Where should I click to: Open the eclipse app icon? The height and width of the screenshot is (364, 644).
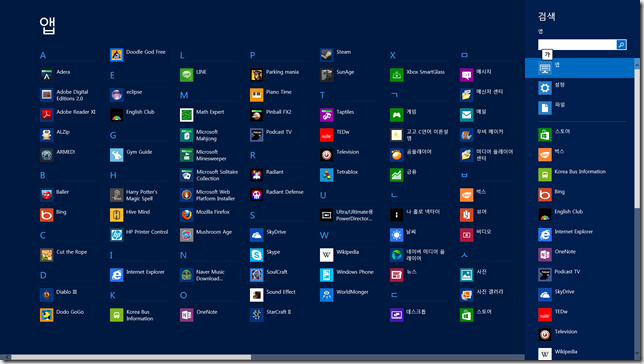(117, 95)
